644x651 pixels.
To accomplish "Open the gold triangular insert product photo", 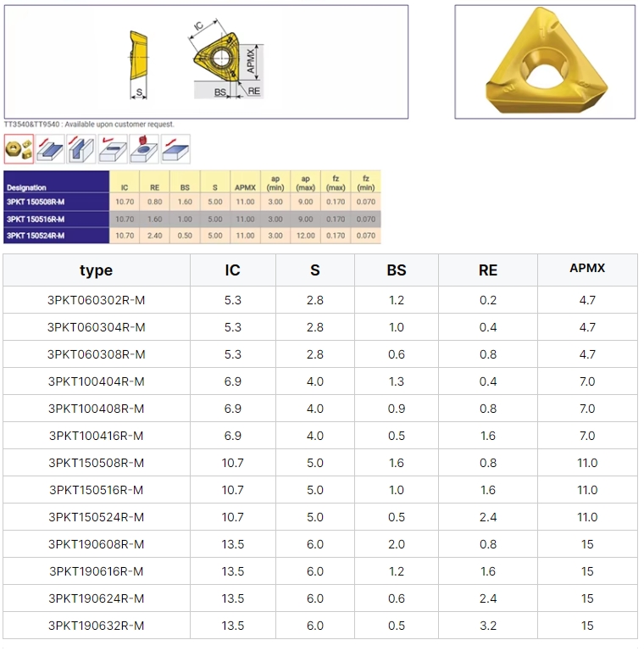I will pyautogui.click(x=545, y=62).
